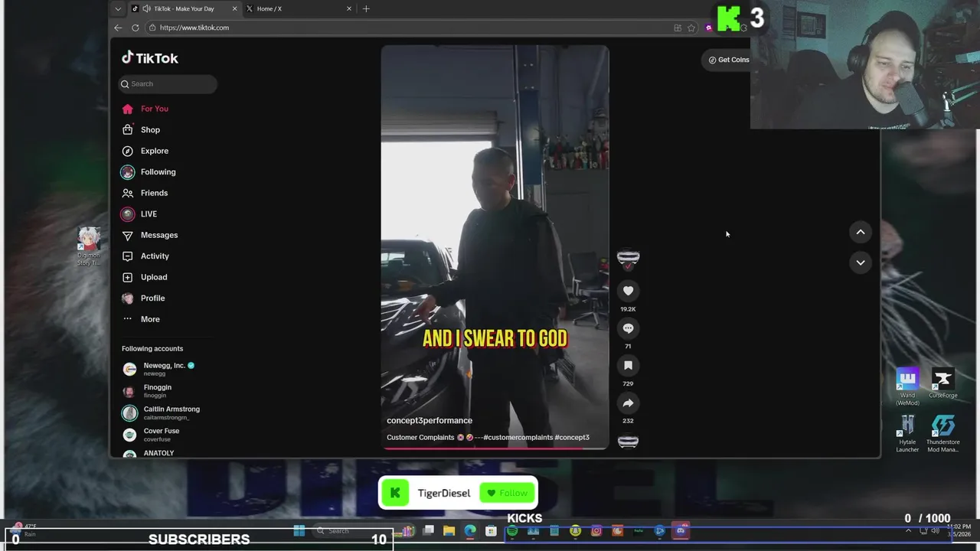
Task: Bookmark the video to favorites
Action: point(628,366)
